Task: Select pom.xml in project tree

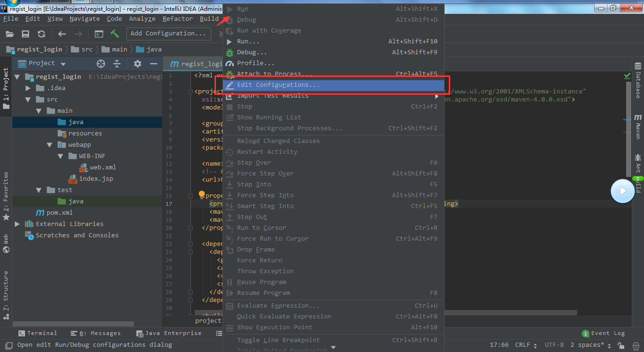Action: point(54,212)
